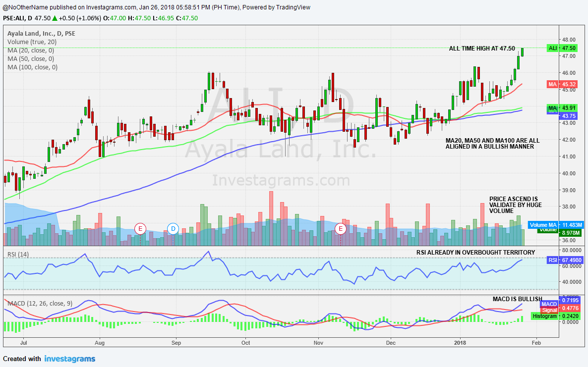This screenshot has width=588, height=367.
Task: Click the 46.00 price axis label
Action: coord(569,73)
